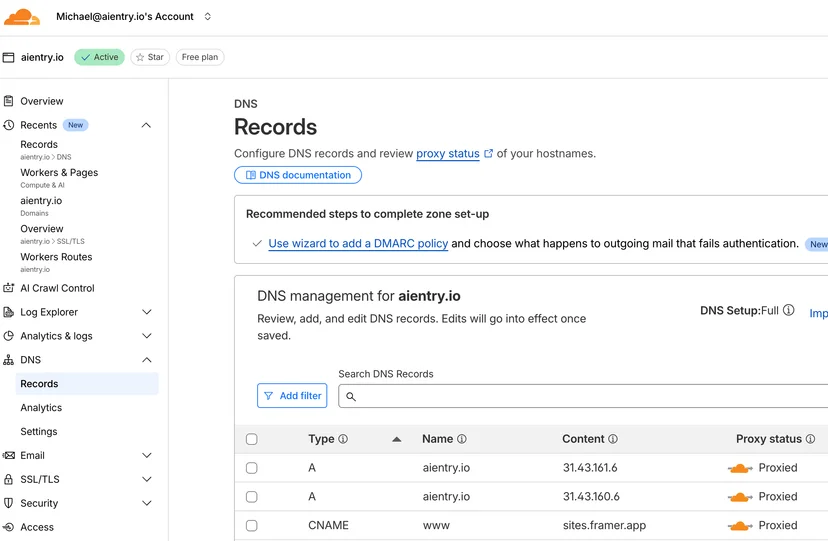
Task: Click the Star button
Action: (150, 57)
